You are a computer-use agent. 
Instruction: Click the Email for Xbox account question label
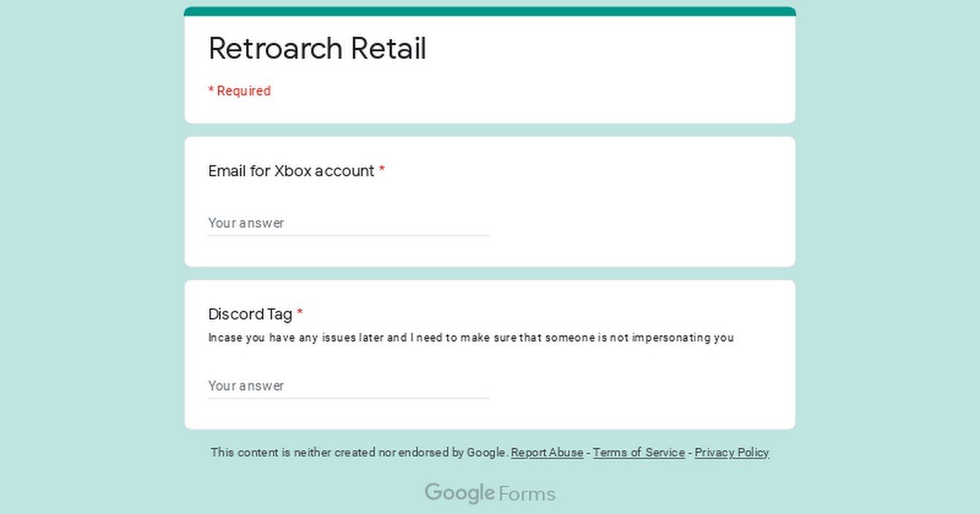[296, 171]
